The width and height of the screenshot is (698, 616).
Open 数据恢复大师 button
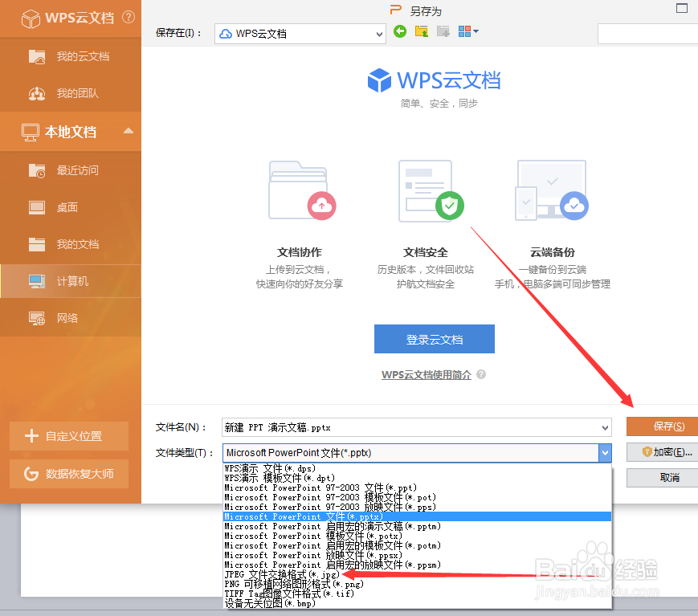click(69, 474)
